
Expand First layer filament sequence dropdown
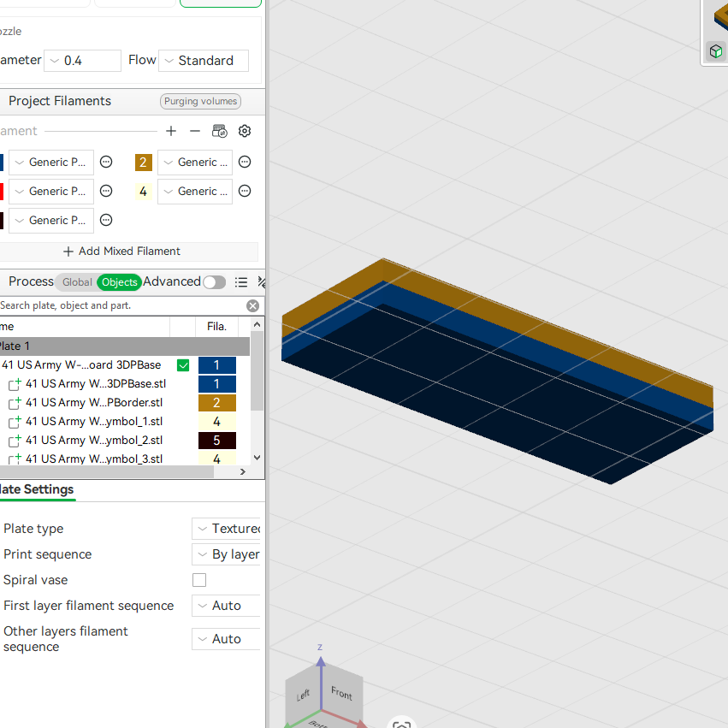click(226, 606)
